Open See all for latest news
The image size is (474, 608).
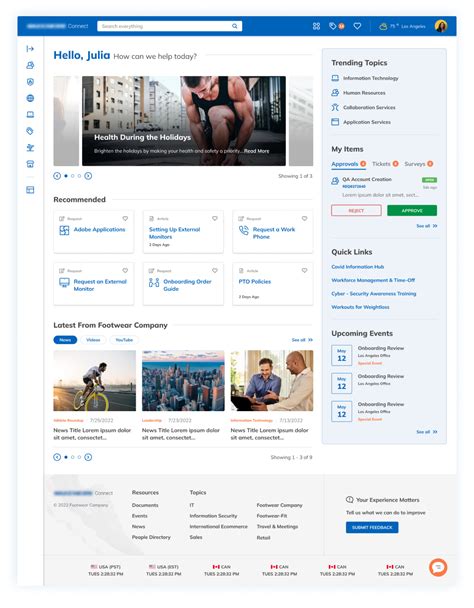tap(302, 340)
